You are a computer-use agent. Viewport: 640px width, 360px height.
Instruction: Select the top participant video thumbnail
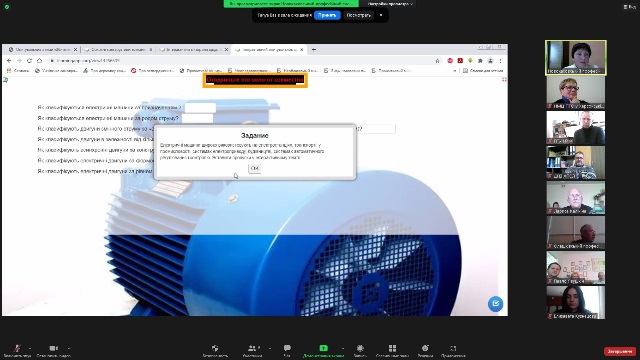coord(576,58)
